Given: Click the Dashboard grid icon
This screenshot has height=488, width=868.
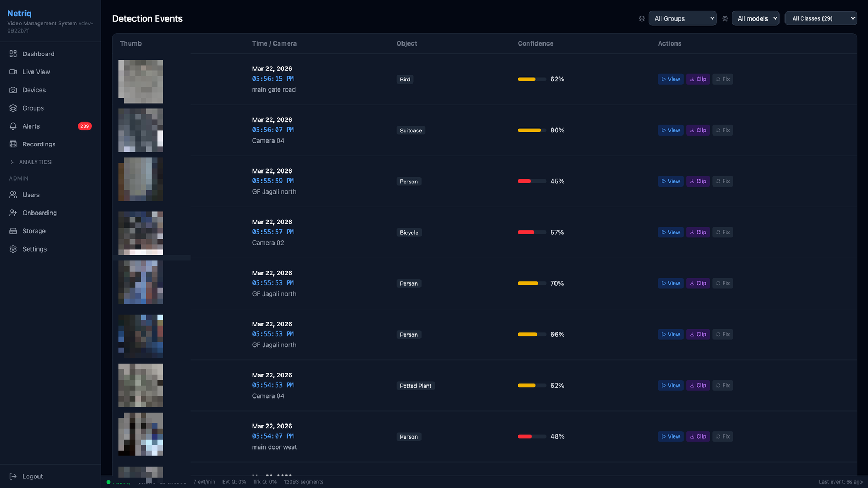Looking at the screenshot, I should click(x=13, y=54).
